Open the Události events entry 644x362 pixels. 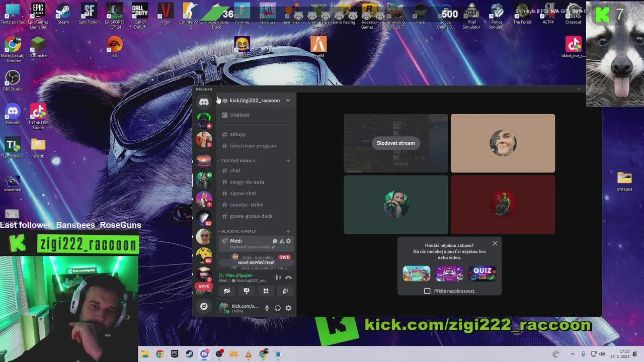pos(256,115)
